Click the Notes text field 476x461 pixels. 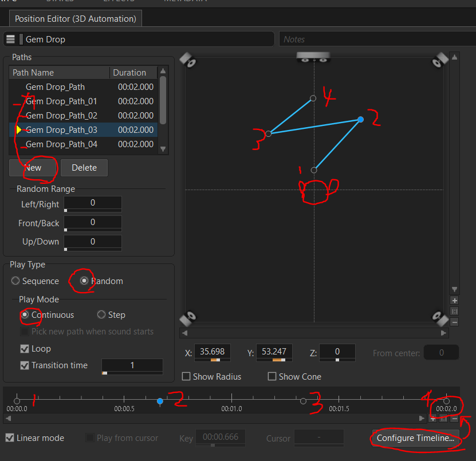pos(377,39)
